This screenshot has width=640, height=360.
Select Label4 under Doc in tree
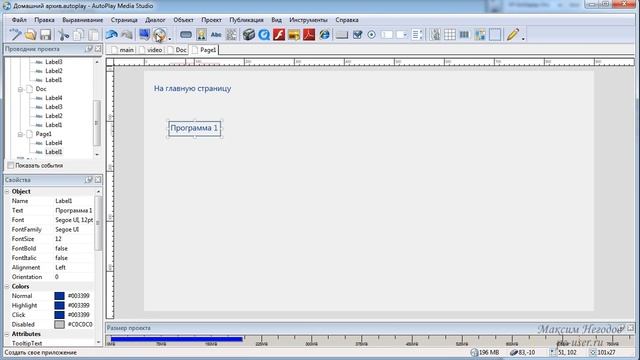[x=53, y=98]
